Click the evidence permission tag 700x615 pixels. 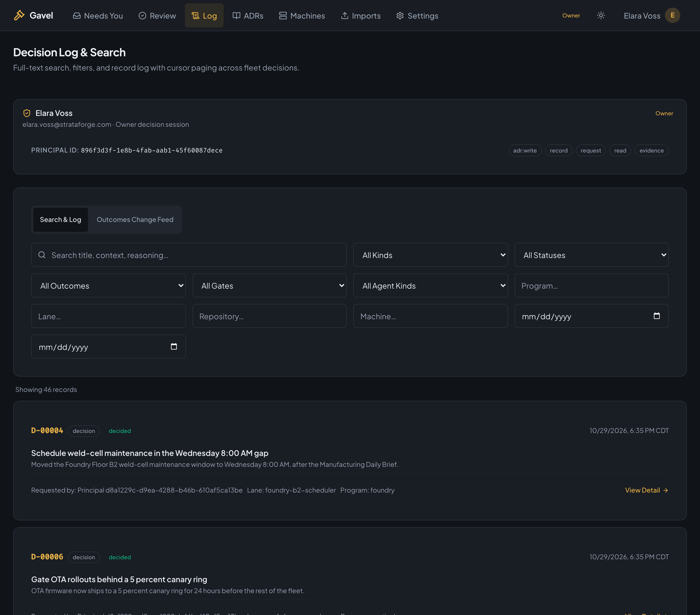click(x=651, y=151)
